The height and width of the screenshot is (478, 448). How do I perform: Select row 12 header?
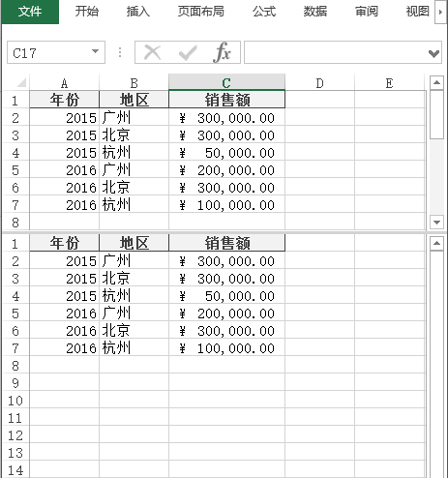coord(15,435)
